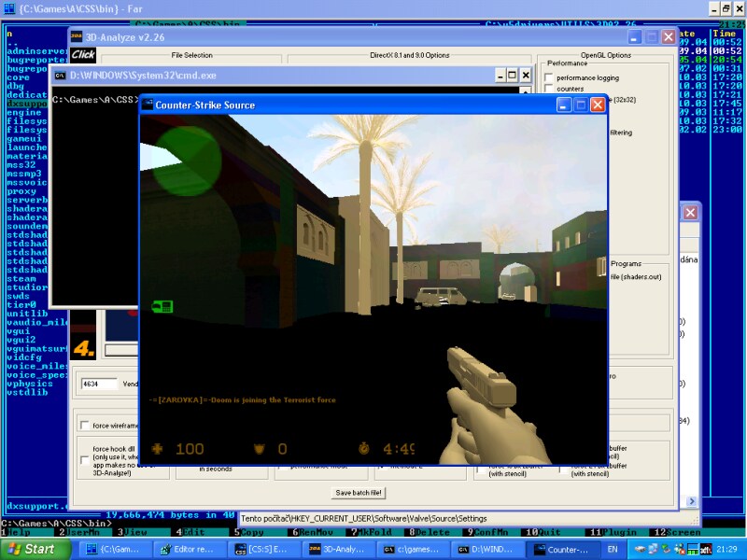Click the armor shield icon in game HUD
Image resolution: width=747 pixels, height=560 pixels.
[x=260, y=449]
